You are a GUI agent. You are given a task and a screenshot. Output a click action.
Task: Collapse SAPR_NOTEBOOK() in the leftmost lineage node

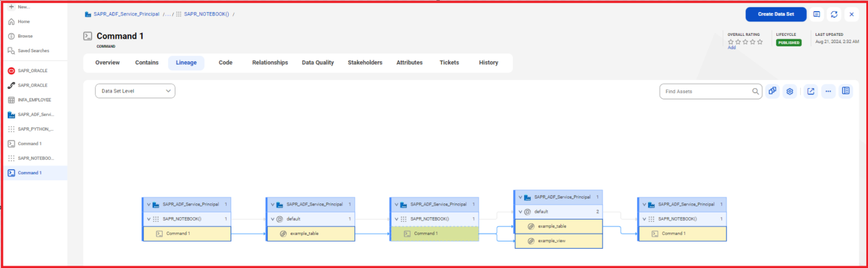[x=148, y=219]
